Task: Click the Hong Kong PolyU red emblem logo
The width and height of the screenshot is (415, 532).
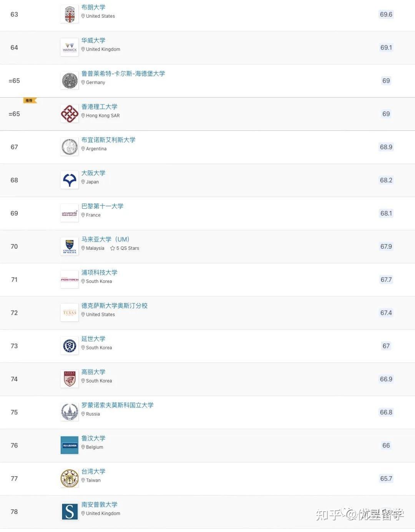Action: click(69, 113)
